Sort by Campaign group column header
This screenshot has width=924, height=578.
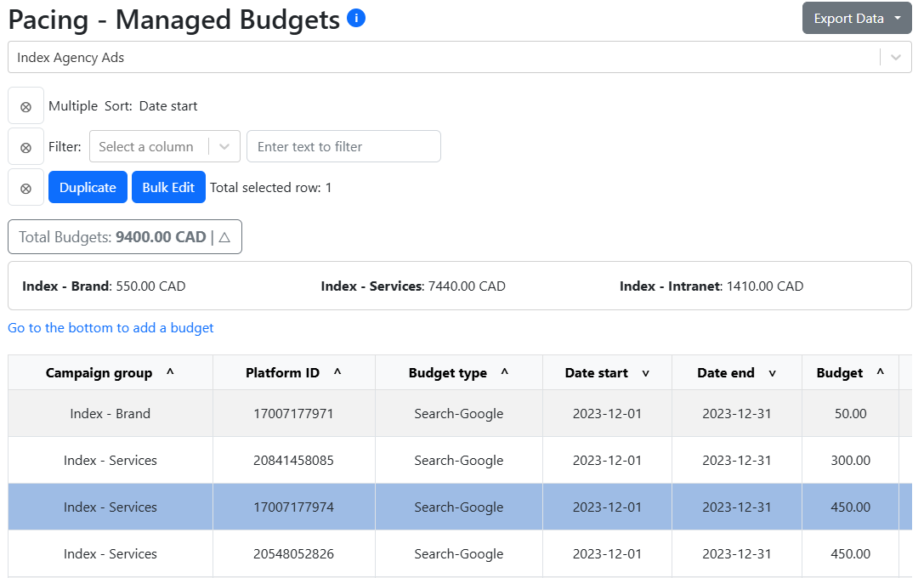coord(111,373)
